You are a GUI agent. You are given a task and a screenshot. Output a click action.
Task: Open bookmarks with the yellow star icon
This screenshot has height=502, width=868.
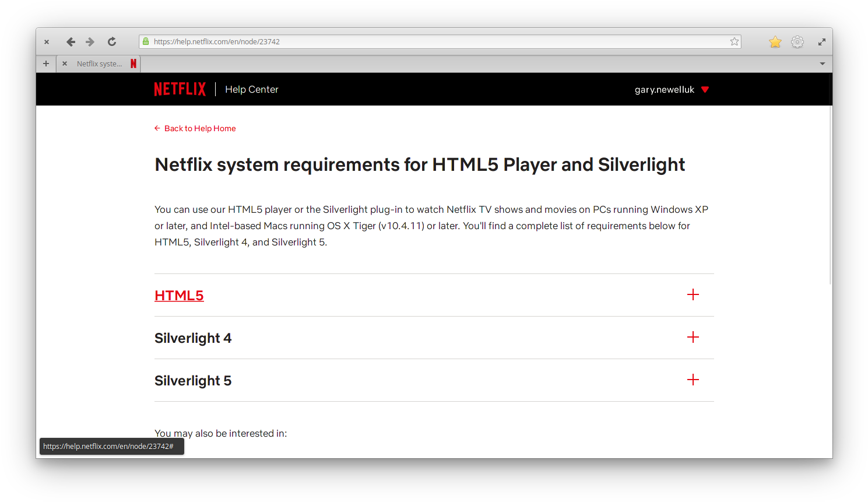(x=775, y=42)
